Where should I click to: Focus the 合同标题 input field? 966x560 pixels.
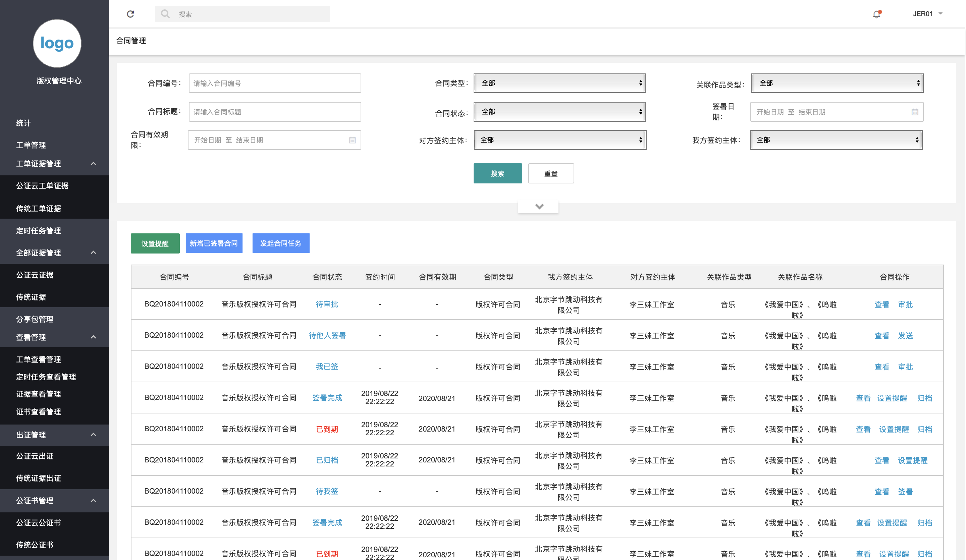pyautogui.click(x=274, y=112)
